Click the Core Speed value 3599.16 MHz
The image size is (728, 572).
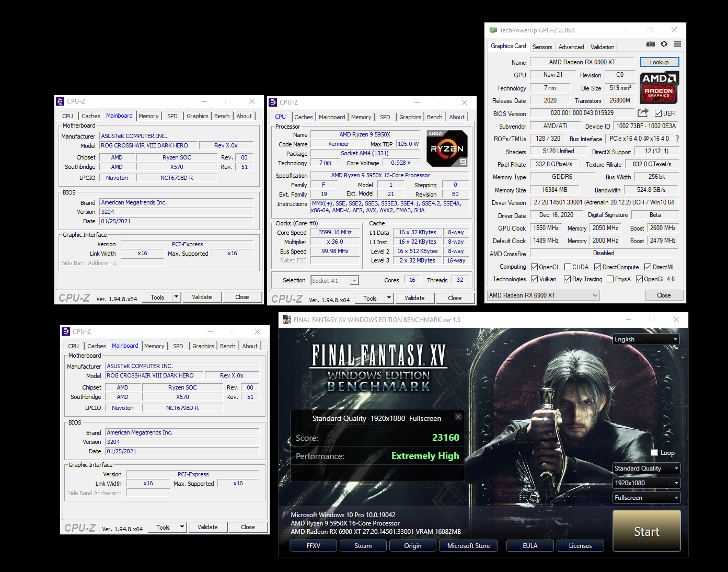tap(335, 232)
